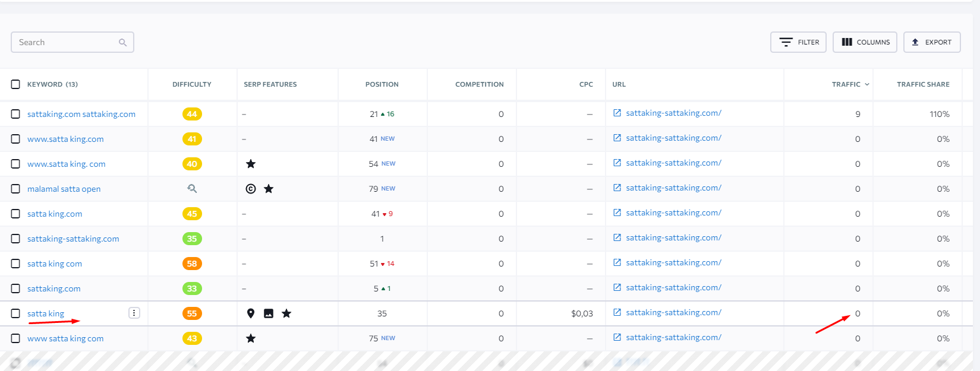
Task: Click the external link icon in first URL row
Action: point(617,113)
